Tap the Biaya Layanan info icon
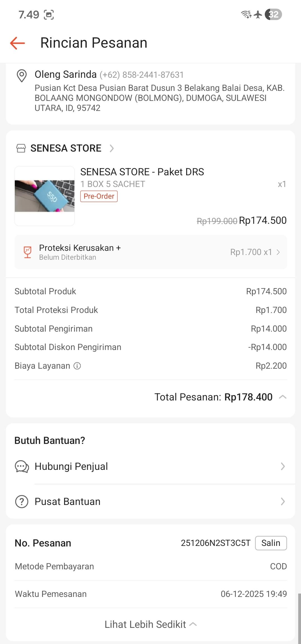Screen dimensions: 301x644 click(77, 366)
